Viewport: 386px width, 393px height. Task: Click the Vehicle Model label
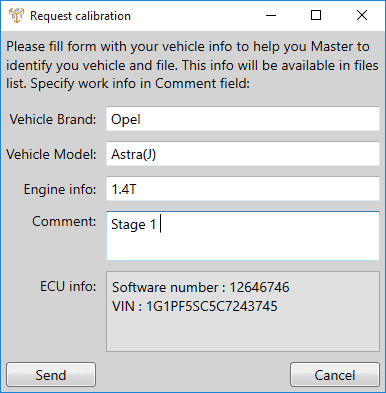(51, 154)
